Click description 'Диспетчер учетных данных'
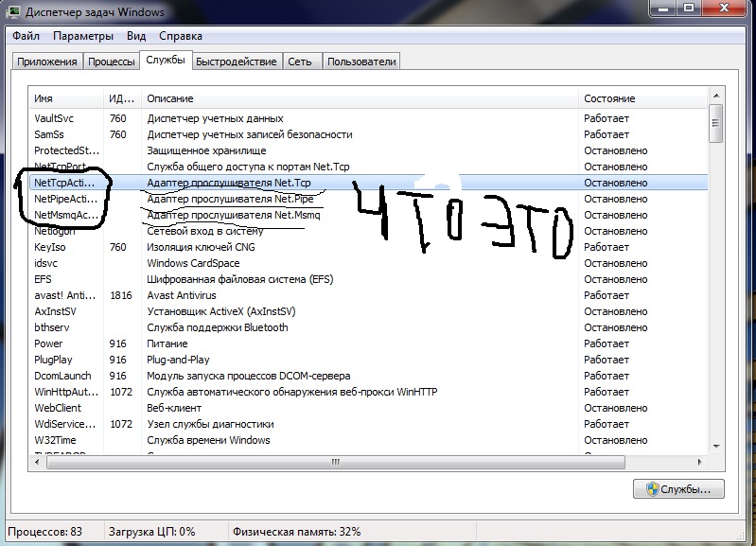Image resolution: width=756 pixels, height=546 pixels. [x=215, y=118]
